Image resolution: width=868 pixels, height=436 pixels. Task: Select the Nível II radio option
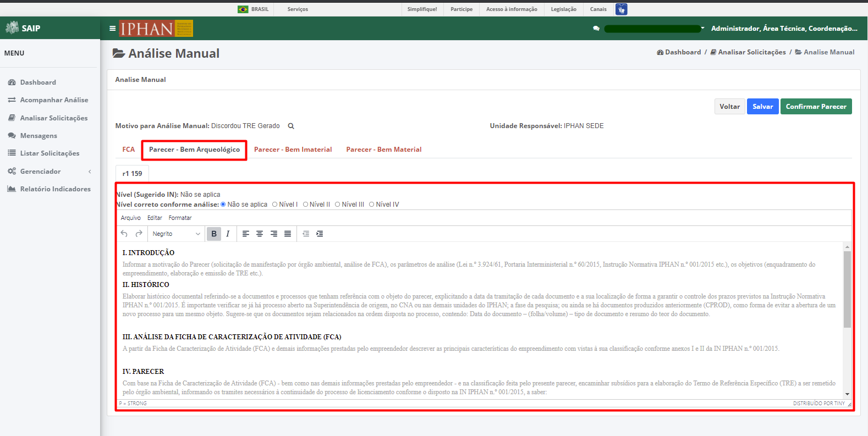pyautogui.click(x=305, y=205)
